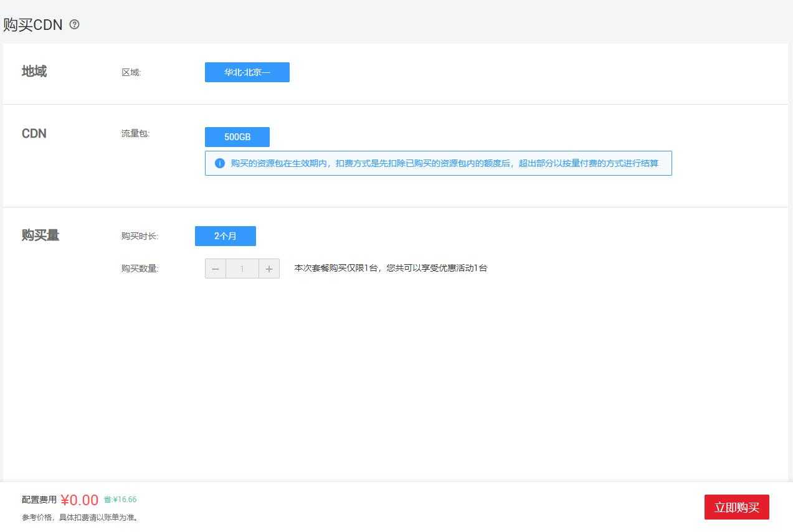Click the CDN section heading
Screen dimensions: 793x532
[x=34, y=133]
